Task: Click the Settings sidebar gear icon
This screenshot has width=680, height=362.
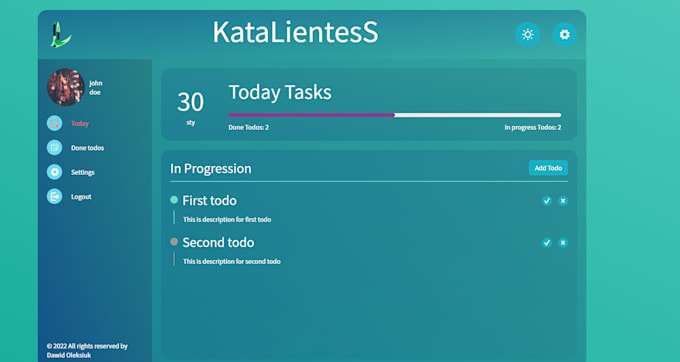Action: pyautogui.click(x=54, y=172)
